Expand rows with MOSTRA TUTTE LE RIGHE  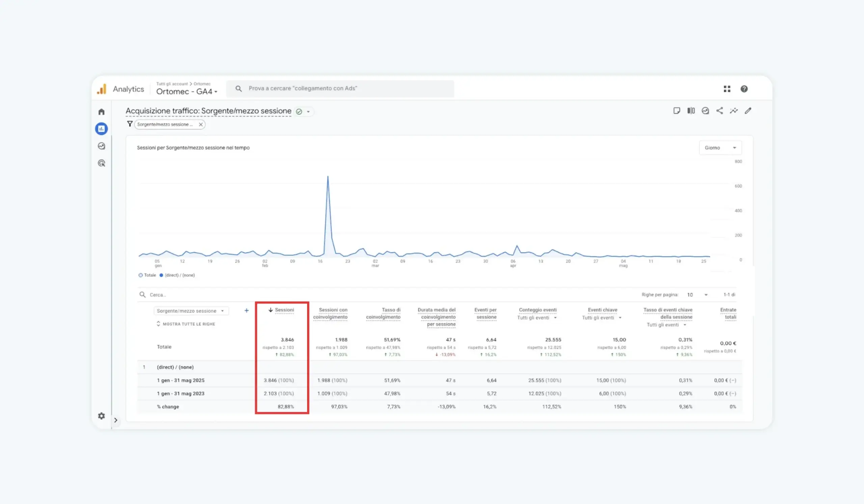click(186, 324)
